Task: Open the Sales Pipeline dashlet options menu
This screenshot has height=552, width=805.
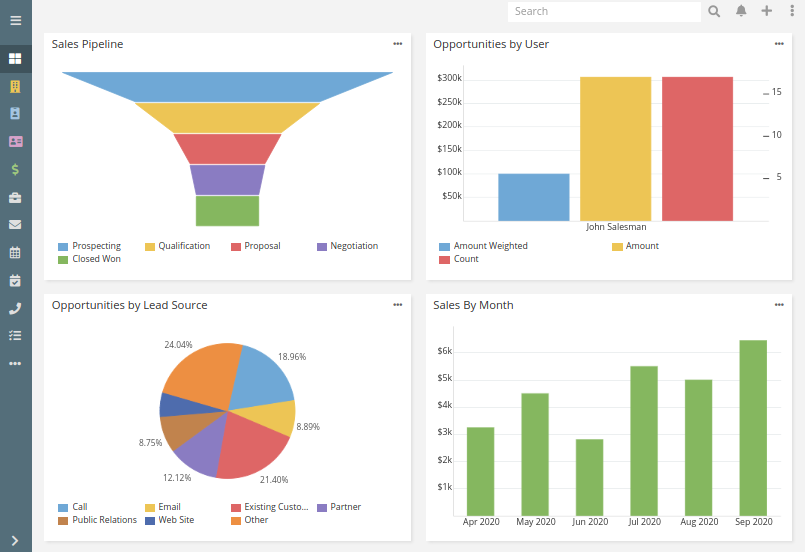Action: coord(398,44)
